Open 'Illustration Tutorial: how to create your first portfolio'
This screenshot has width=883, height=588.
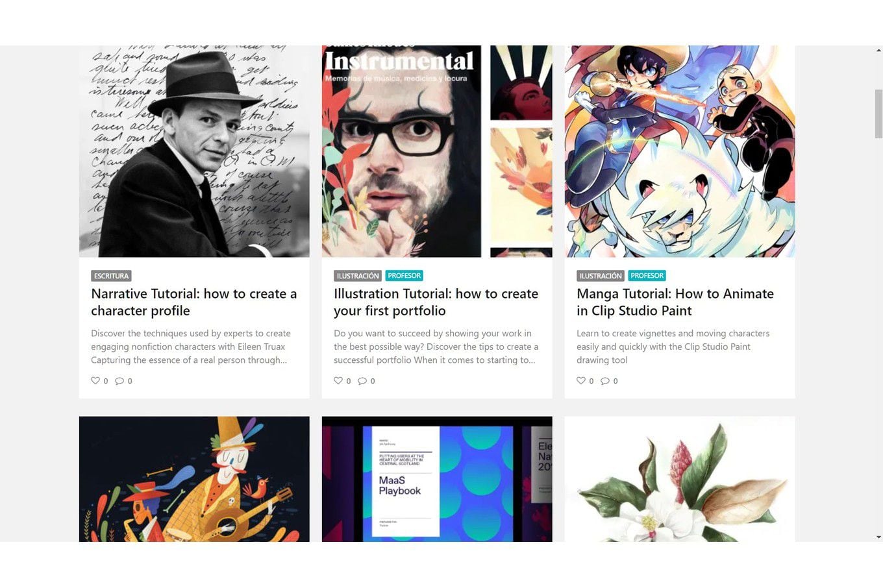[x=436, y=302]
